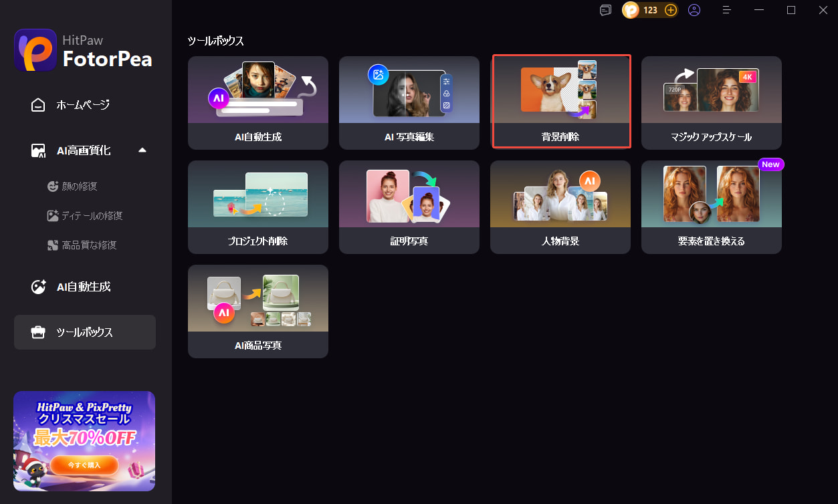
Task: Click the HitPaw FotorPea logo icon
Action: 35,50
